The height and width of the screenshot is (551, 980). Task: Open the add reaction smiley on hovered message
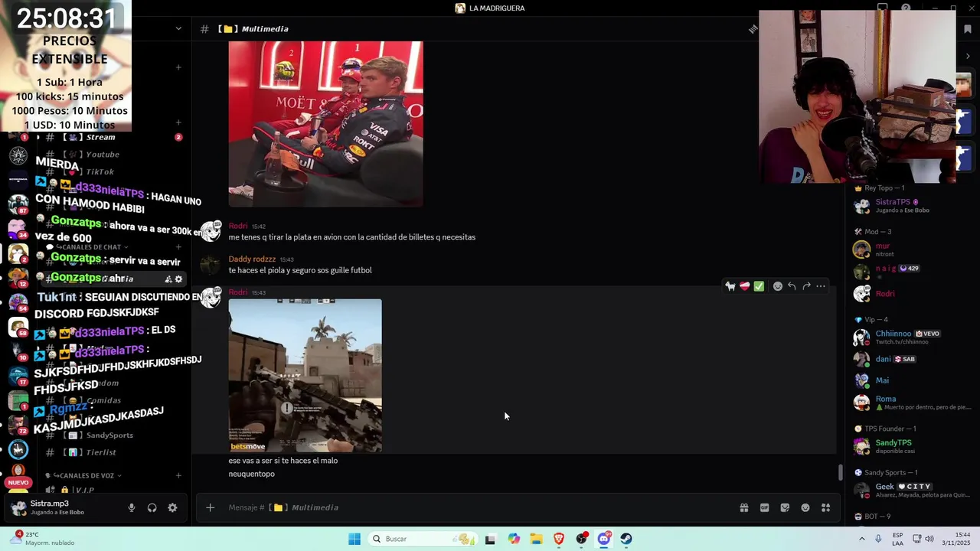pyautogui.click(x=777, y=286)
